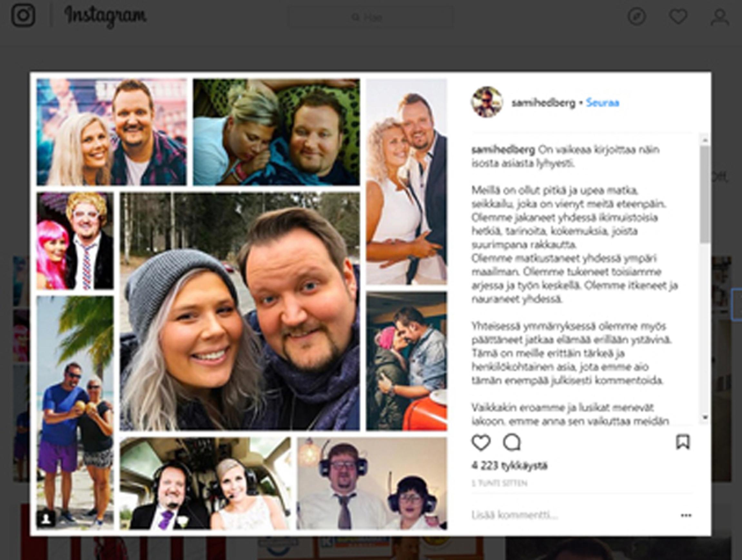Open the three-dot more options menu
This screenshot has height=560, width=742.
[686, 516]
